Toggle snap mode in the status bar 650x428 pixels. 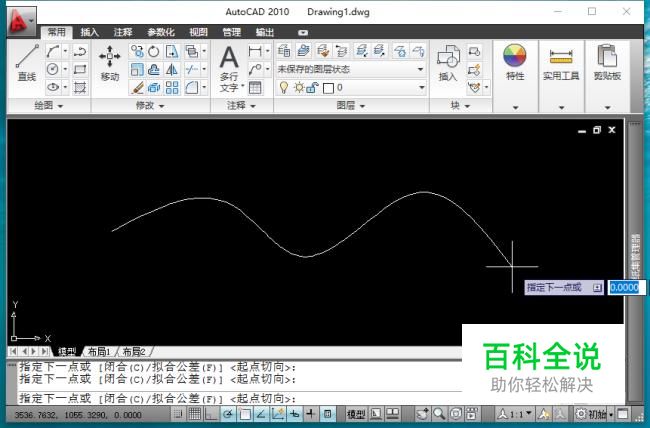tap(178, 414)
